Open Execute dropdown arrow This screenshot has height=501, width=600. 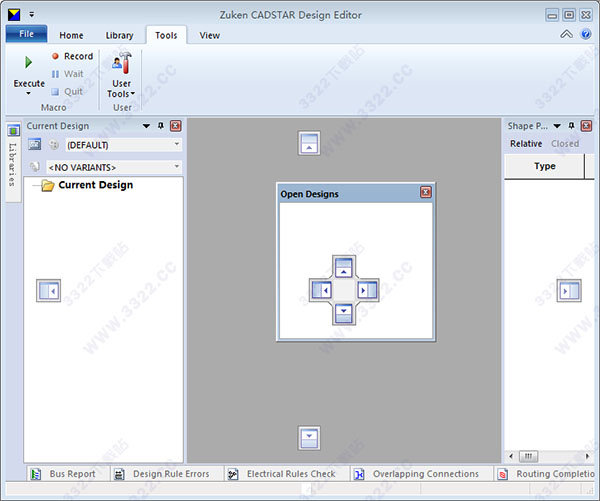coord(28,93)
